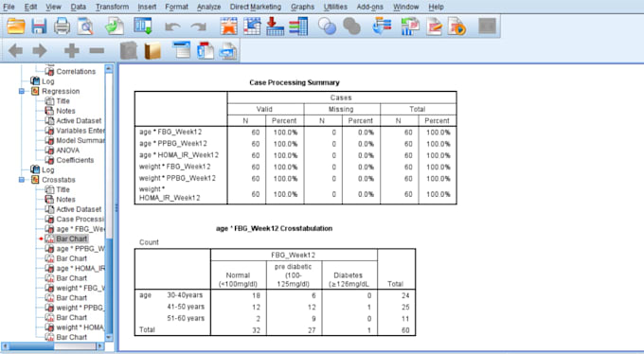Viewport: 644px width, 354px height.
Task: Click the Collapse minus icon in the outline toolbar
Action: (x=97, y=51)
